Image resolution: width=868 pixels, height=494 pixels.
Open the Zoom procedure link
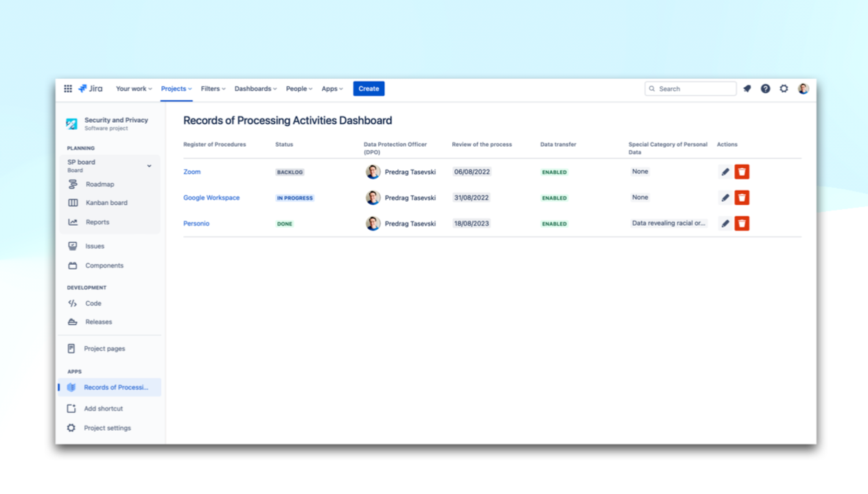click(x=192, y=172)
